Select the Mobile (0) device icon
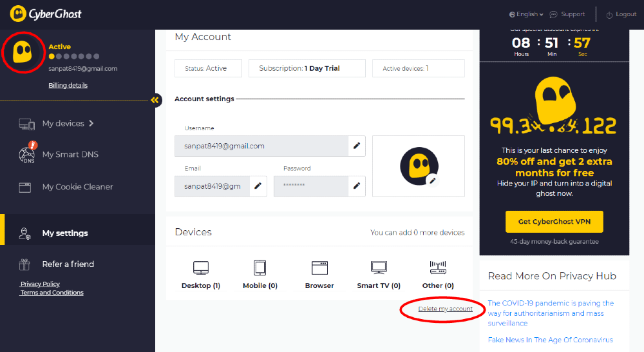The width and height of the screenshot is (644, 352). pos(260,268)
